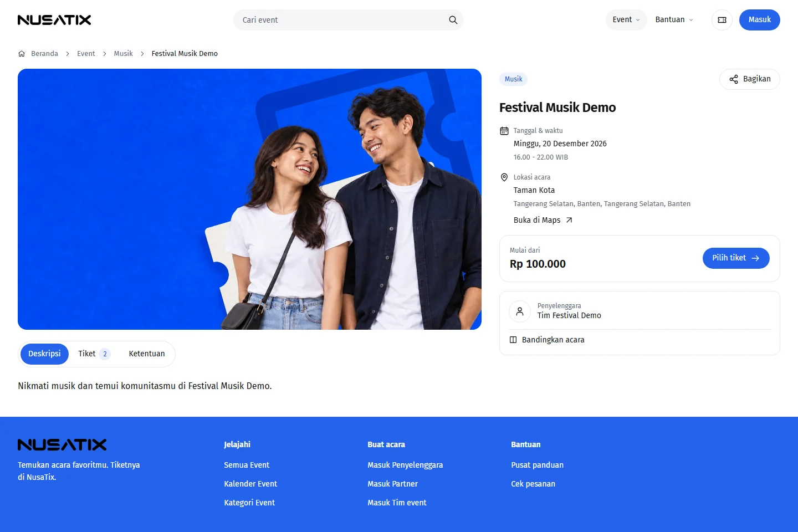This screenshot has height=532, width=798.
Task: Open the Kategori Event footer link
Action: point(249,503)
